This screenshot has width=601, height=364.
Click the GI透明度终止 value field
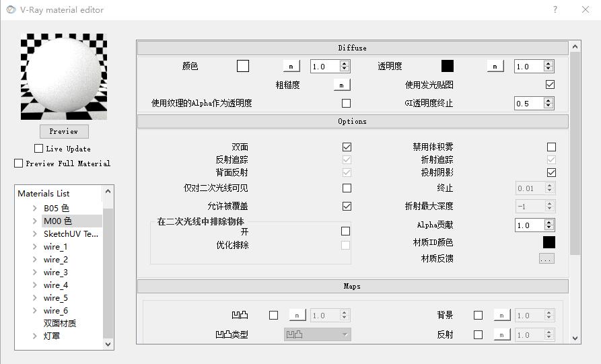click(x=528, y=104)
